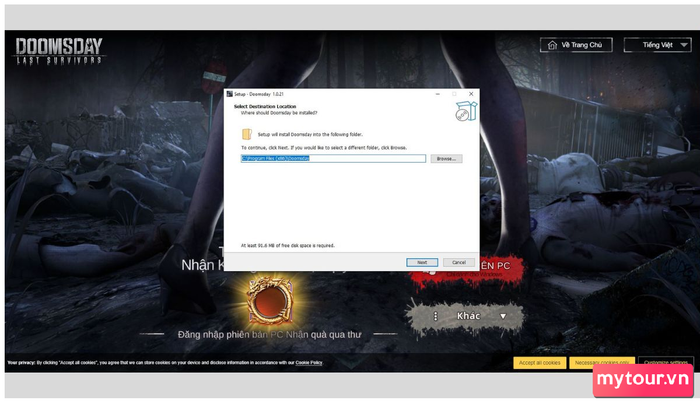Select the installation path input field
The width and height of the screenshot is (700, 405).
point(333,159)
